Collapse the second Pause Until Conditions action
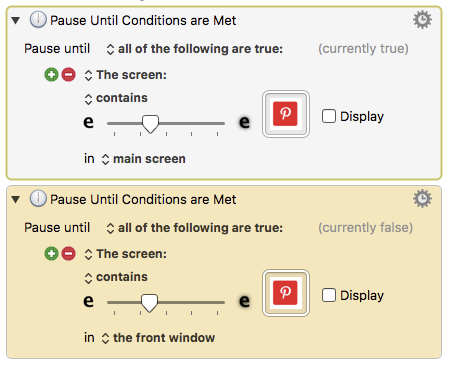The width and height of the screenshot is (451, 366). pyautogui.click(x=15, y=200)
